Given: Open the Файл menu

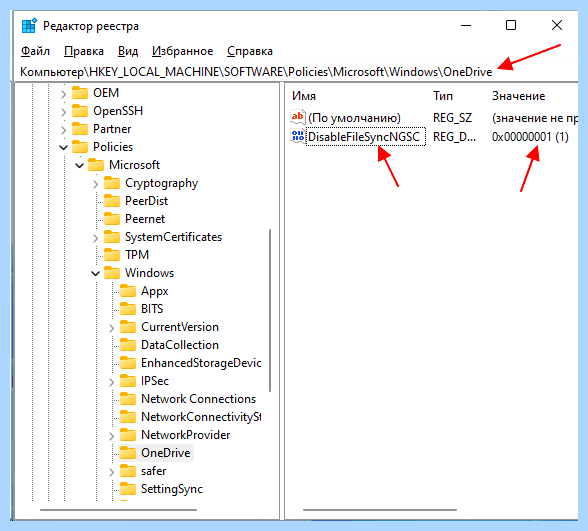Looking at the screenshot, I should tap(35, 51).
